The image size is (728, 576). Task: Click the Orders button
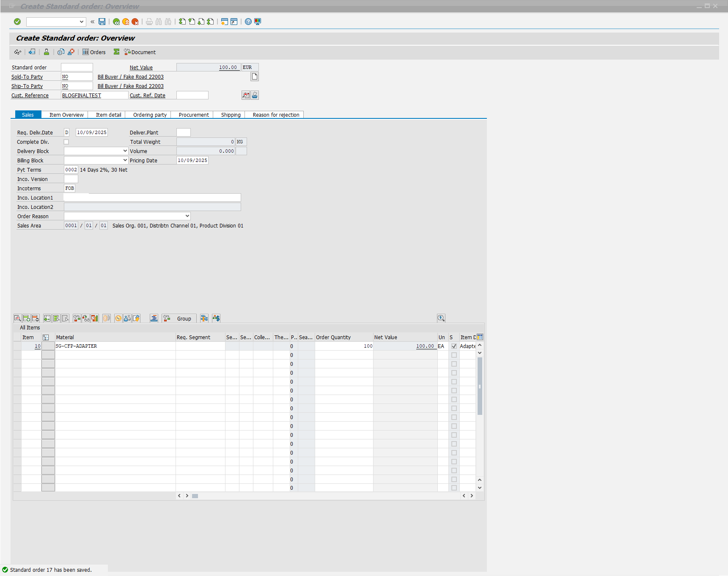pyautogui.click(x=94, y=52)
